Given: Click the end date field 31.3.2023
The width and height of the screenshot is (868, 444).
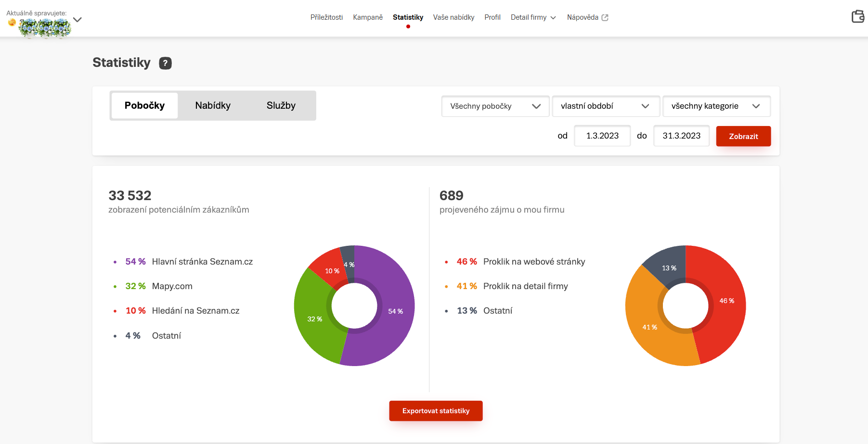Looking at the screenshot, I should (x=681, y=136).
